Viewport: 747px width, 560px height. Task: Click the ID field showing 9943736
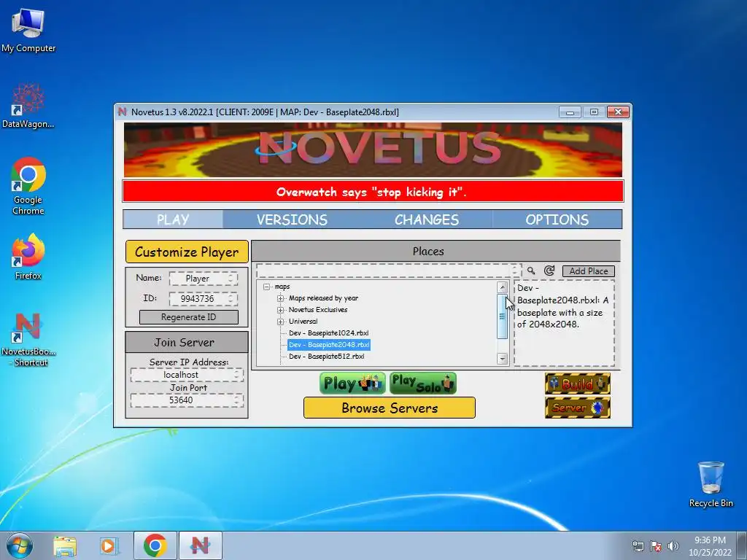click(x=203, y=298)
